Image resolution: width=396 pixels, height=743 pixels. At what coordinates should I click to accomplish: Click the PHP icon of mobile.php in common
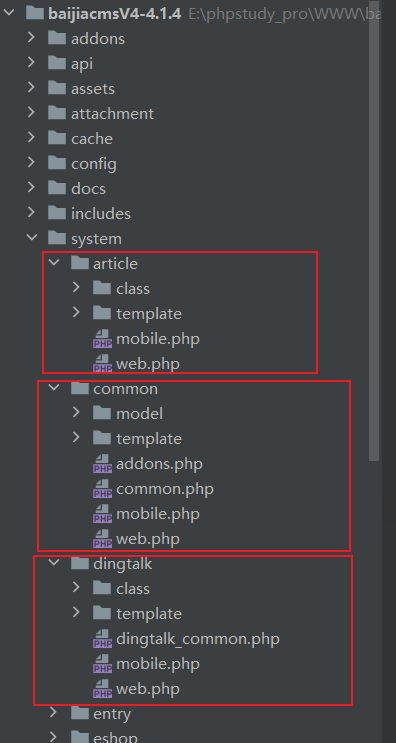pos(102,514)
